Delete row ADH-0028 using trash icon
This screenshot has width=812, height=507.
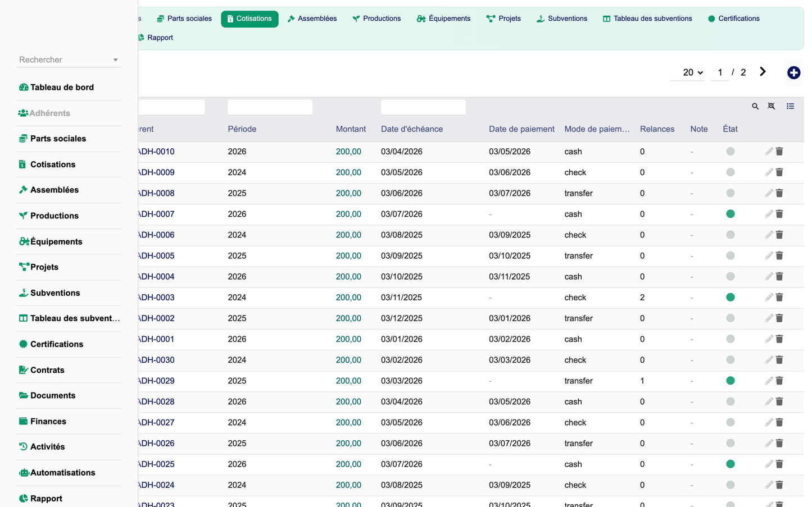pyautogui.click(x=779, y=401)
